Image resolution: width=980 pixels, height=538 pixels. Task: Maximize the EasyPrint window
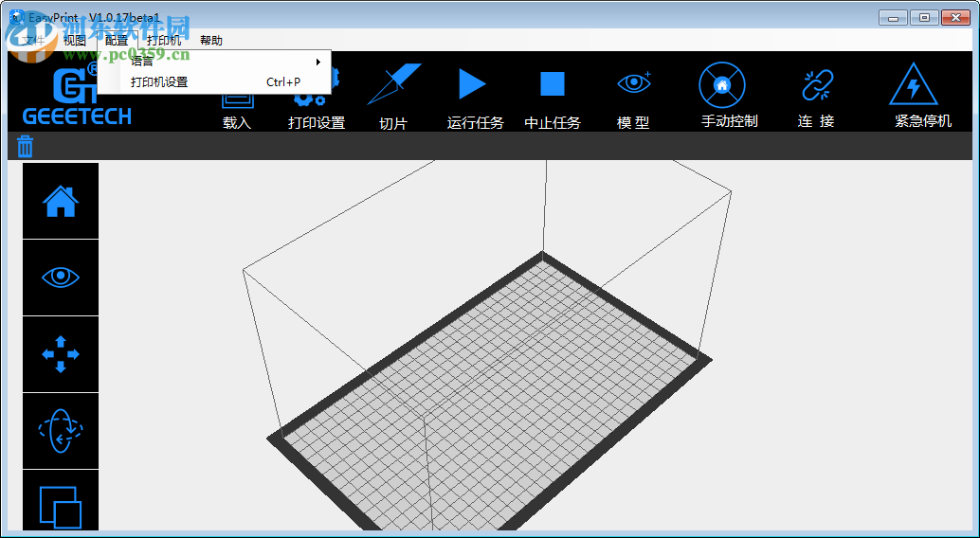click(x=924, y=18)
